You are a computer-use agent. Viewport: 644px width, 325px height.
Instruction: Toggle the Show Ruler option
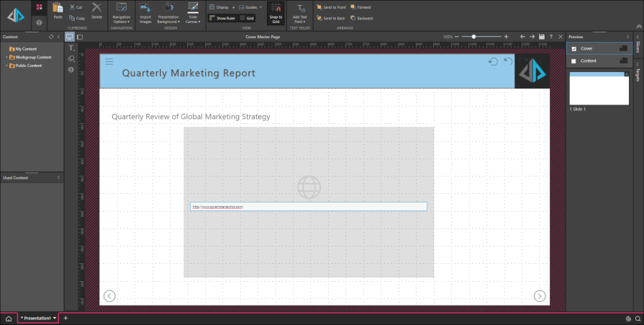(x=221, y=18)
